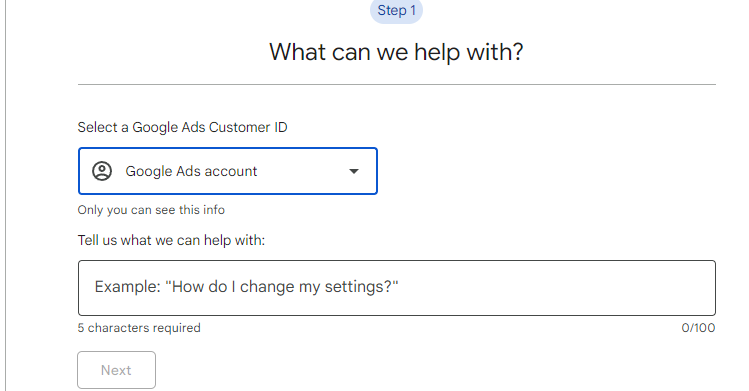Expand the dropdown using the caret arrow
749x391 pixels.
353,171
